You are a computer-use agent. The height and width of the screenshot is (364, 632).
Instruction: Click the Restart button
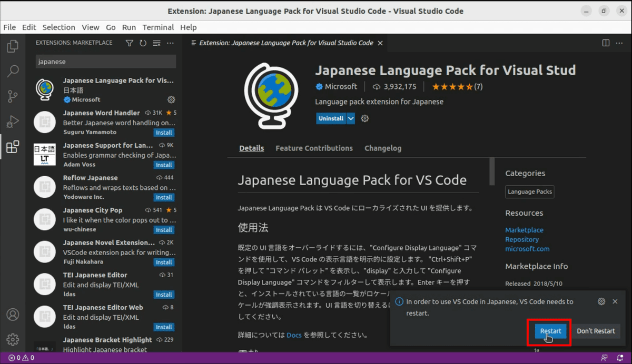pos(550,331)
